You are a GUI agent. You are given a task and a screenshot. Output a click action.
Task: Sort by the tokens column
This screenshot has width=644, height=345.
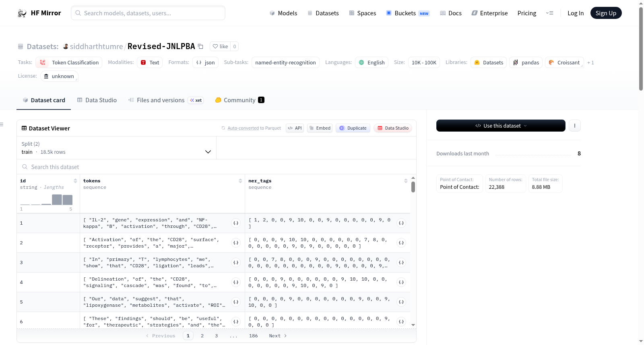point(240,181)
